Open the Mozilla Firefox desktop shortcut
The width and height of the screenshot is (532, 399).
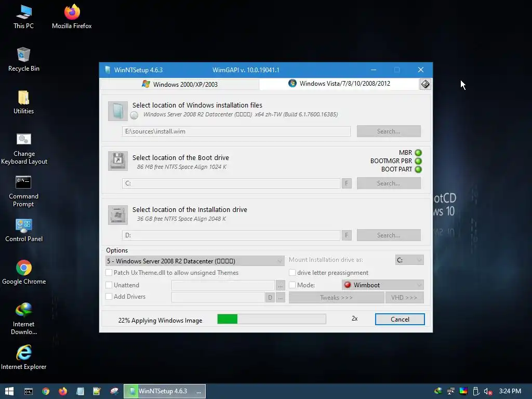(72, 17)
